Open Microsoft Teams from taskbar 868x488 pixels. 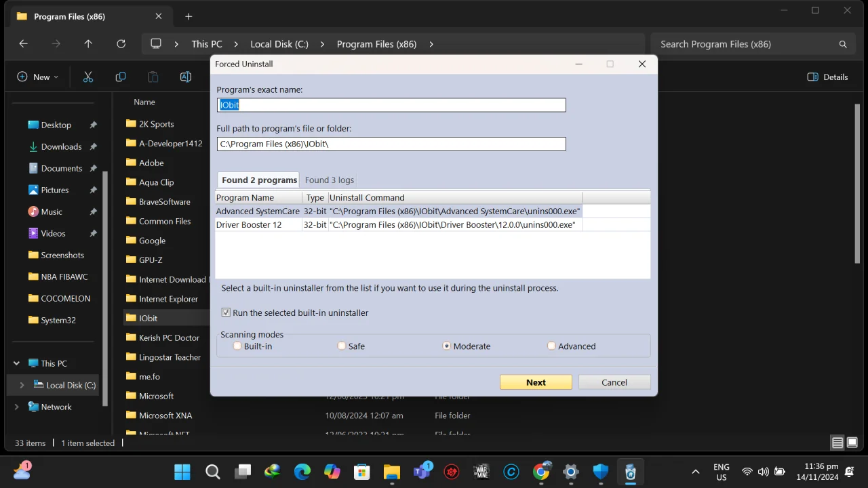422,471
